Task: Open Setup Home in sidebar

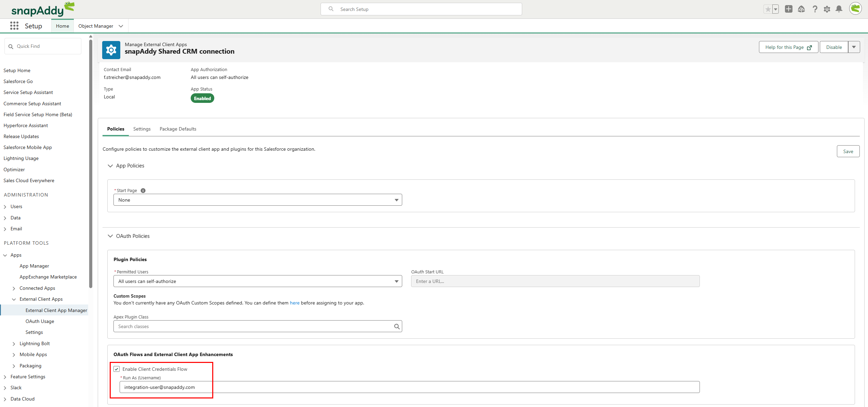Action: pyautogui.click(x=17, y=70)
